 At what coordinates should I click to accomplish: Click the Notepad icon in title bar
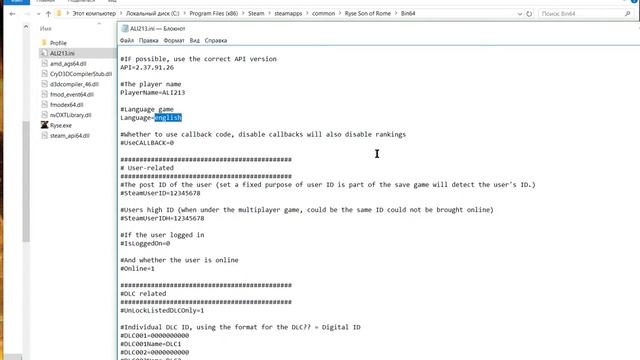click(125, 29)
